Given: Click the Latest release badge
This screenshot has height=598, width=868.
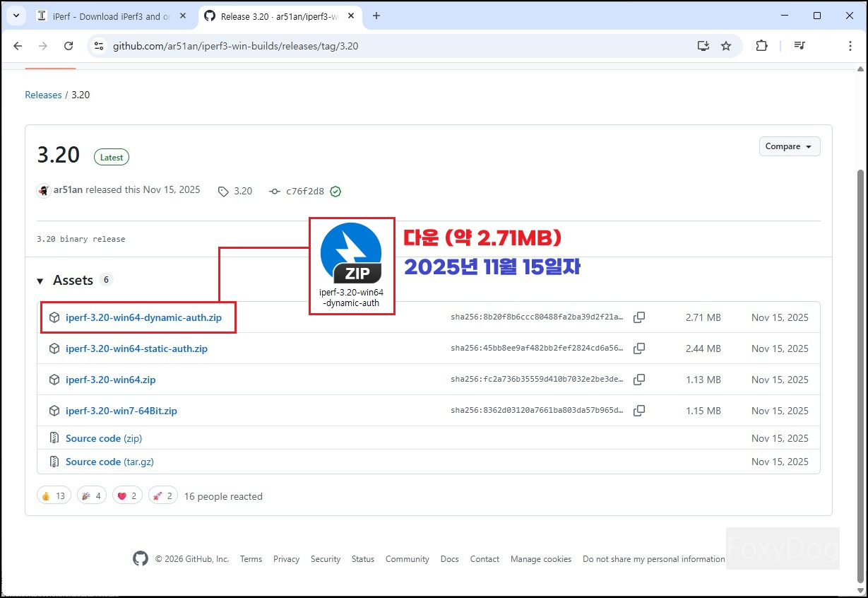Looking at the screenshot, I should (x=112, y=158).
